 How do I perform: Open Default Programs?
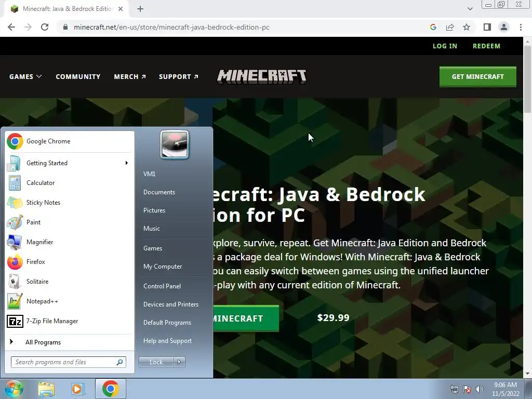pos(167,323)
